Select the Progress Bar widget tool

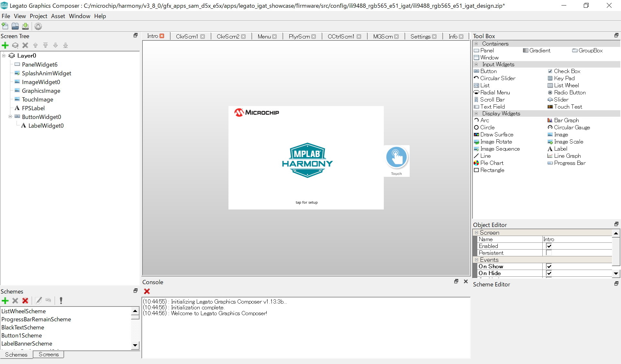tap(567, 163)
